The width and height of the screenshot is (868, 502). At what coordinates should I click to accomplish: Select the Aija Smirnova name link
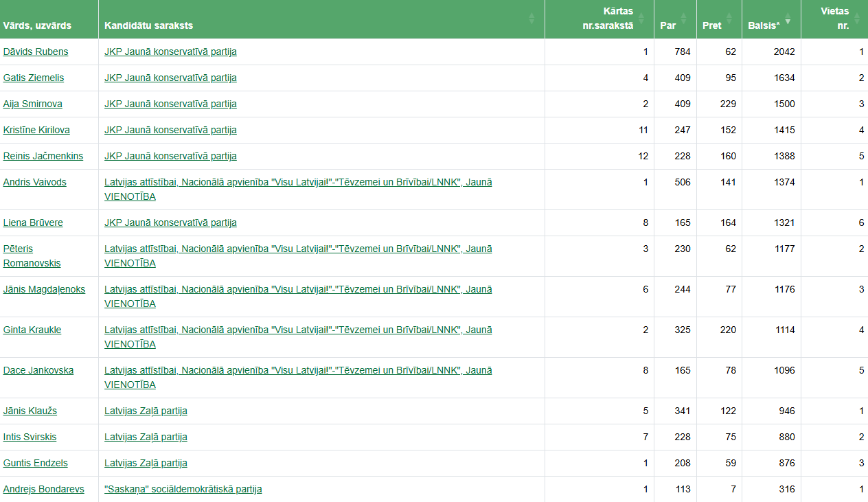click(x=33, y=104)
